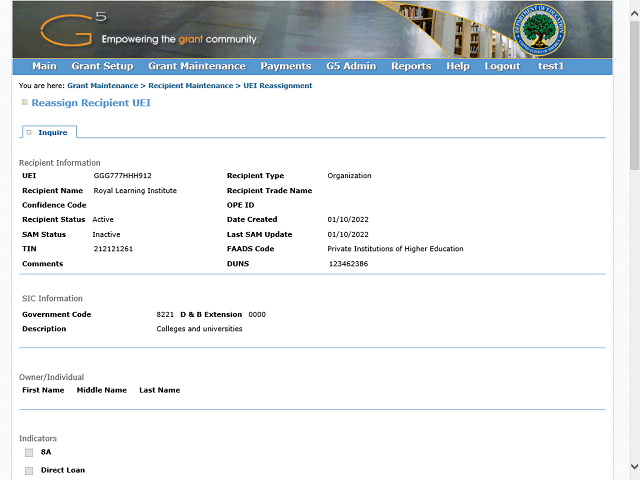Follow the UEI Reassignment breadcrumb link

tap(278, 86)
